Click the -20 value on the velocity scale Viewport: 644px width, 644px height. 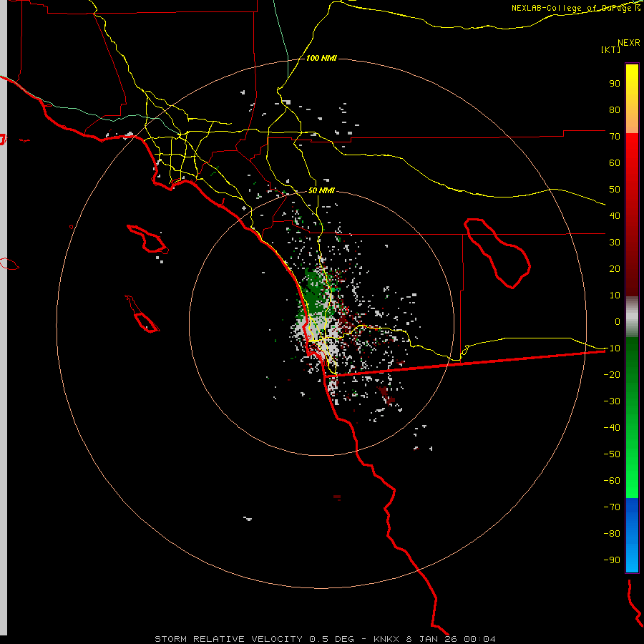612,375
